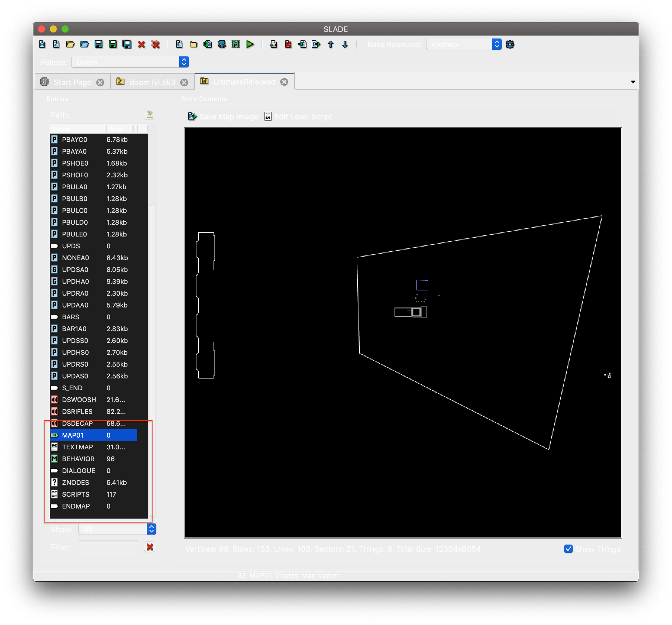Open base resource settings gear icon
672x625 pixels.
pyautogui.click(x=510, y=44)
